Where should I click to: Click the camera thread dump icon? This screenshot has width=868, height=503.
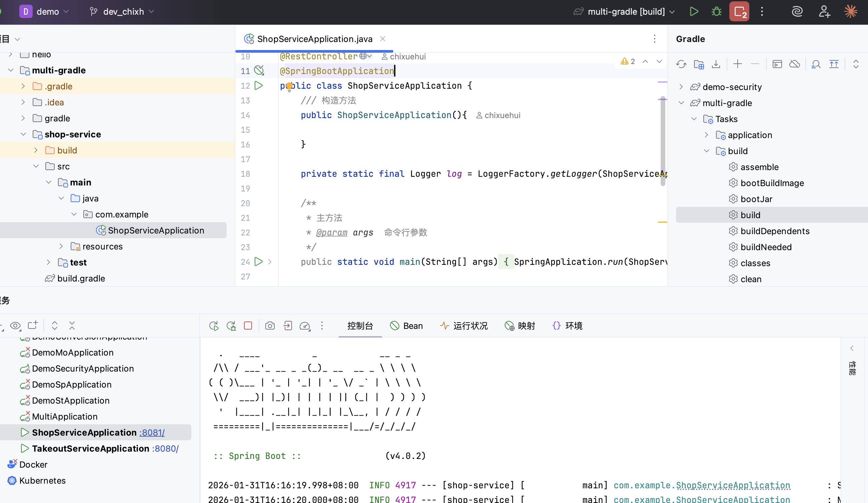[x=270, y=326]
